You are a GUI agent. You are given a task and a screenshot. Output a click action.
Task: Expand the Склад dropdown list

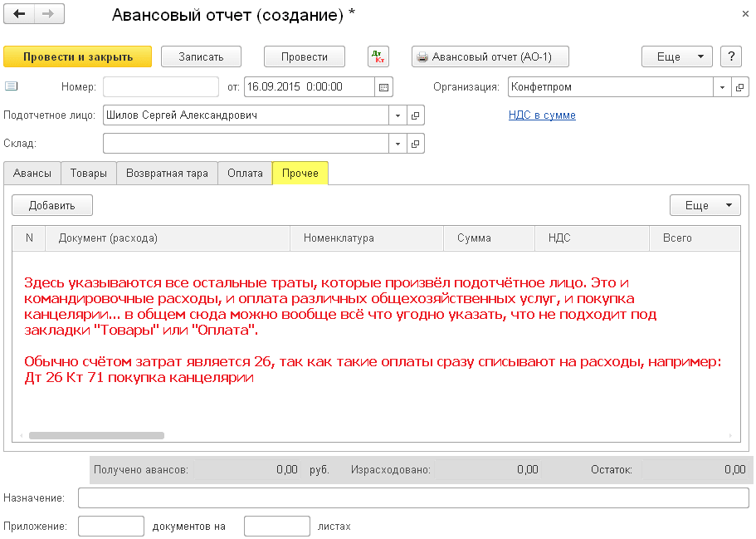[x=398, y=144]
